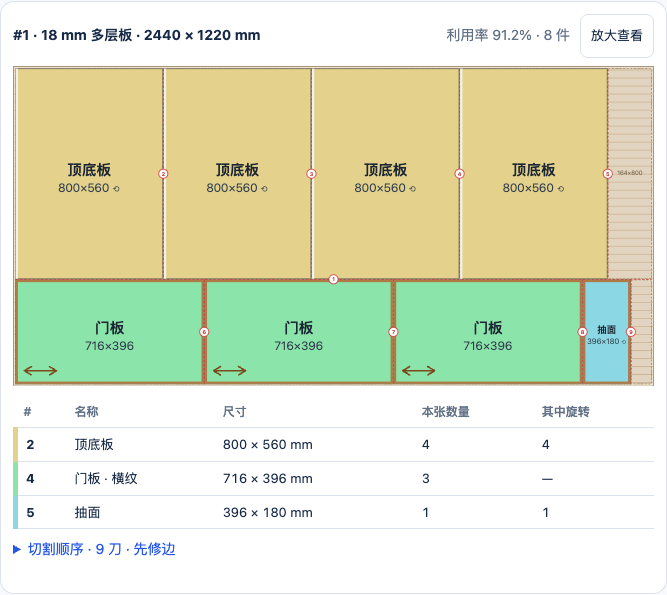Click the rotation icon on the 抽面 piece
This screenshot has height=595, width=667.
click(624, 342)
